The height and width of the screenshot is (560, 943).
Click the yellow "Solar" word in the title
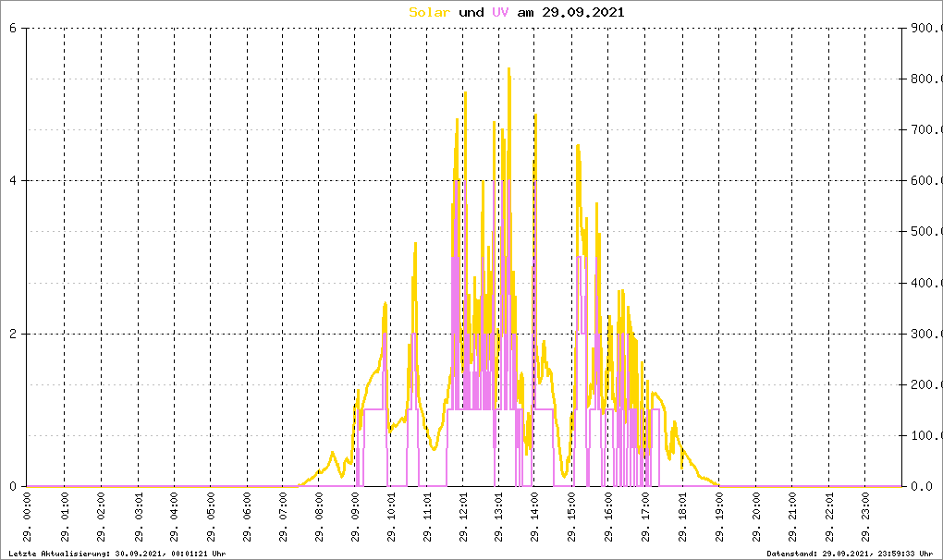[430, 12]
